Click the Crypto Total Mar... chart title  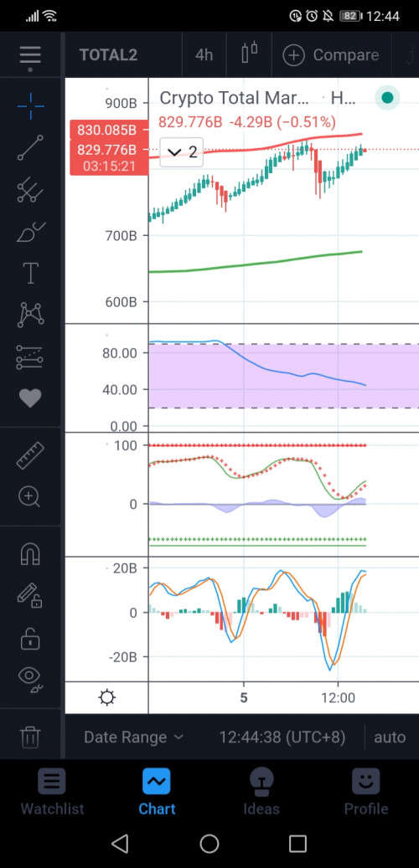235,98
